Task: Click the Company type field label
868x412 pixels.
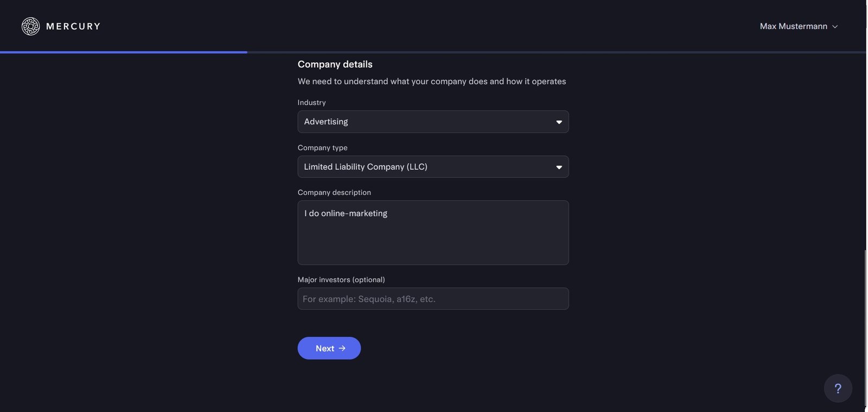Action: pyautogui.click(x=322, y=147)
